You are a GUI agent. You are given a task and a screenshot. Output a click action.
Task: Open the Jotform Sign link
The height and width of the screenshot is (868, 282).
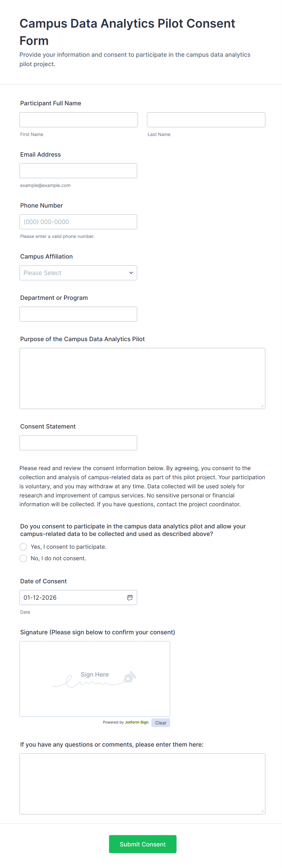tap(136, 722)
